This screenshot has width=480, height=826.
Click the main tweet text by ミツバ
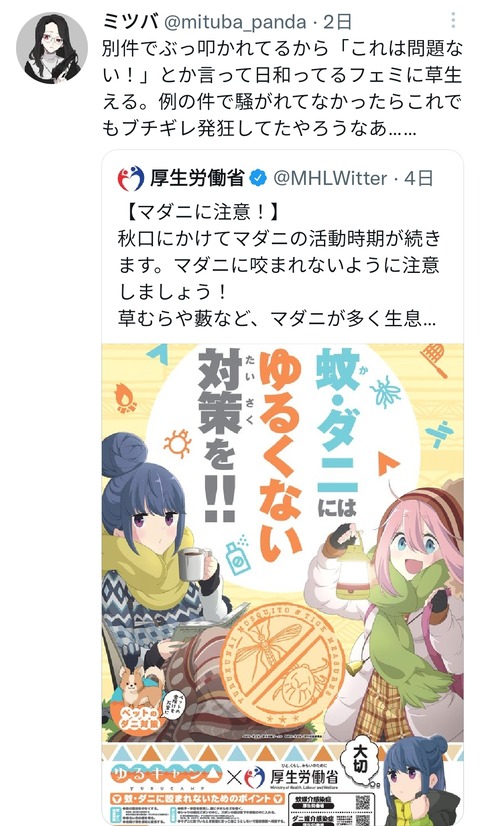(x=282, y=88)
